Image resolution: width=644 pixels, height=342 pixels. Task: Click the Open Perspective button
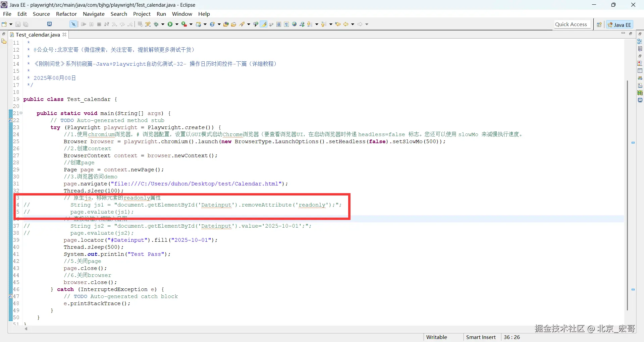(599, 24)
